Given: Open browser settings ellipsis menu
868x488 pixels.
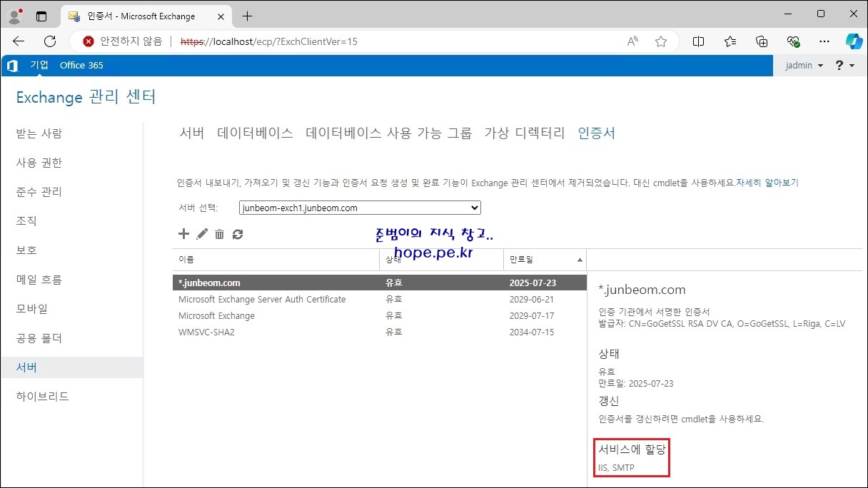Looking at the screenshot, I should click(x=824, y=41).
